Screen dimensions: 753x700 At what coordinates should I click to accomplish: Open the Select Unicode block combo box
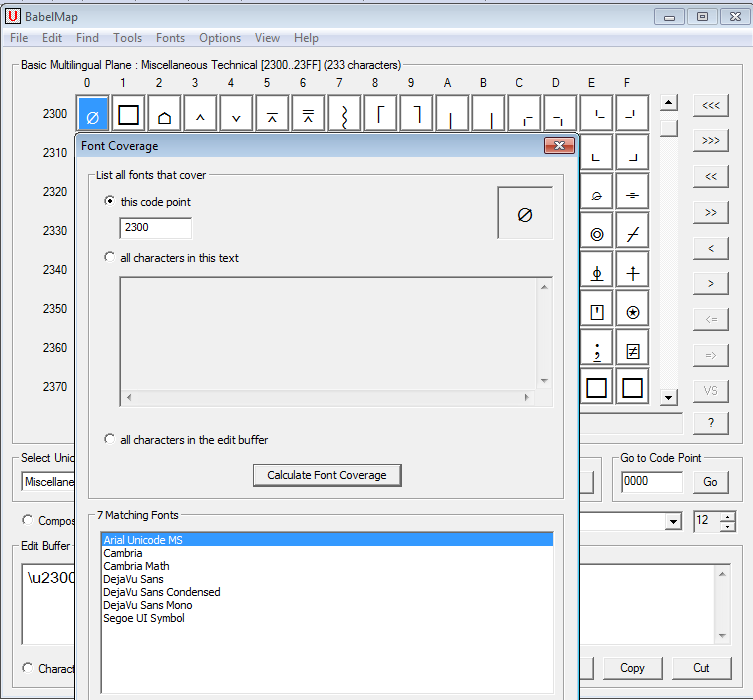[x=48, y=482]
